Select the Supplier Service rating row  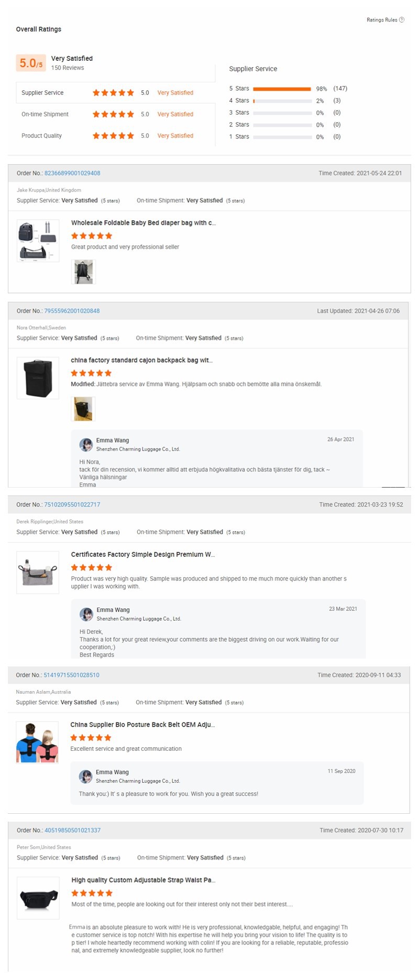click(x=115, y=93)
